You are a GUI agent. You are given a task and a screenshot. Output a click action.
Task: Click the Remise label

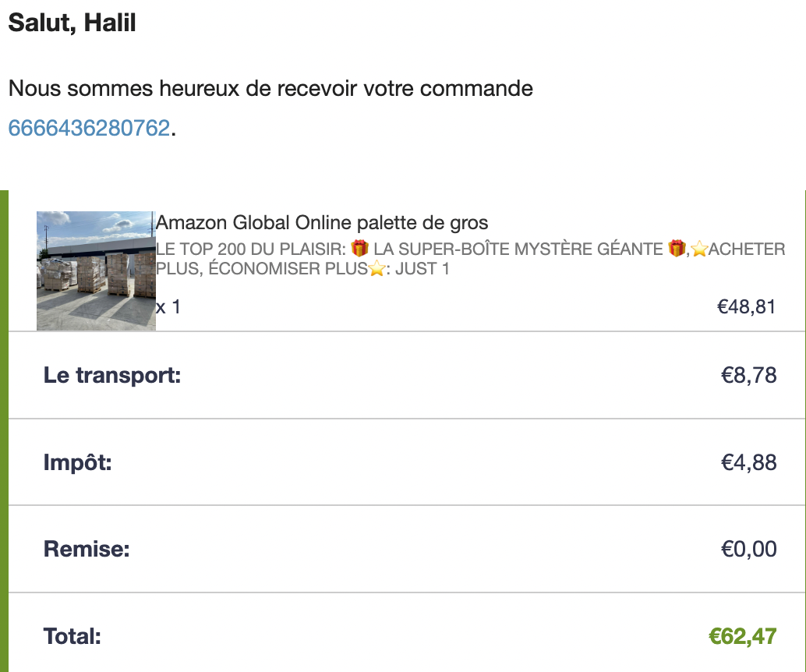pos(87,550)
